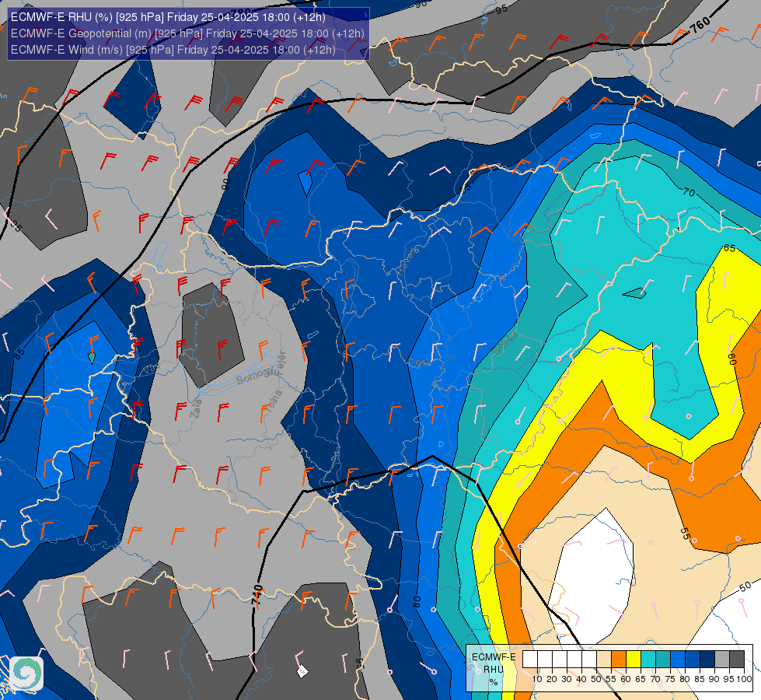The width and height of the screenshot is (761, 700).
Task: Pick the cyan 65-70 legend swatch
Action: tap(648, 660)
